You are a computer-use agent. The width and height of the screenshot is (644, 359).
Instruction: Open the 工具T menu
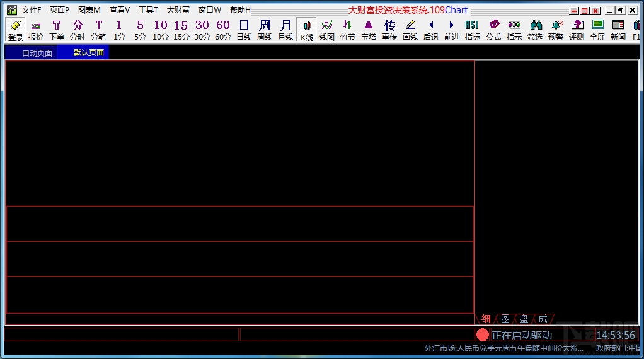pos(148,10)
